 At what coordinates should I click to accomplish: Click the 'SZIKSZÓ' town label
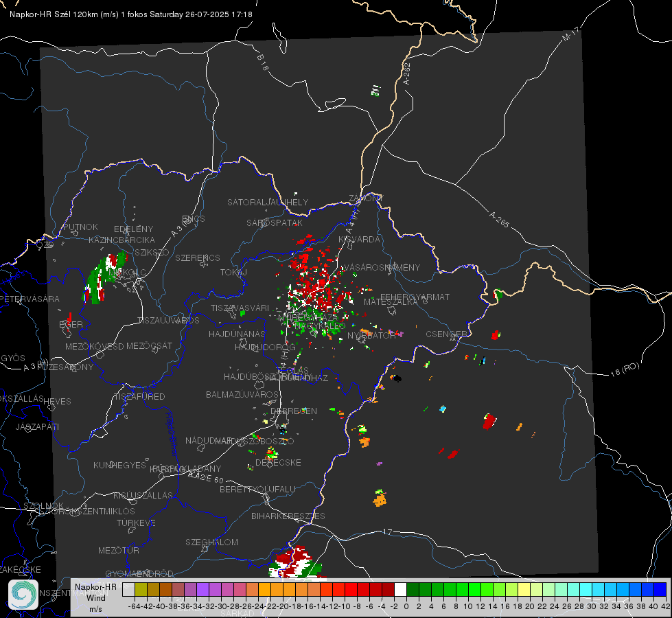(152, 252)
